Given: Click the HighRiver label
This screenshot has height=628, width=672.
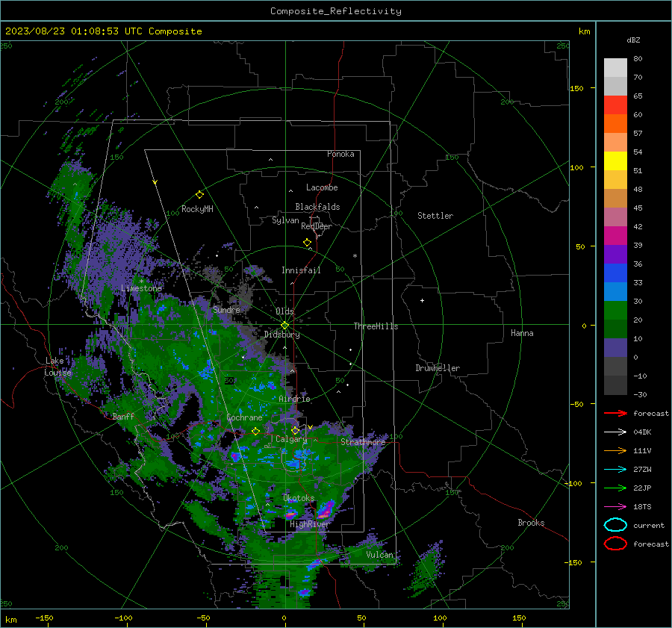Looking at the screenshot, I should click(309, 524).
